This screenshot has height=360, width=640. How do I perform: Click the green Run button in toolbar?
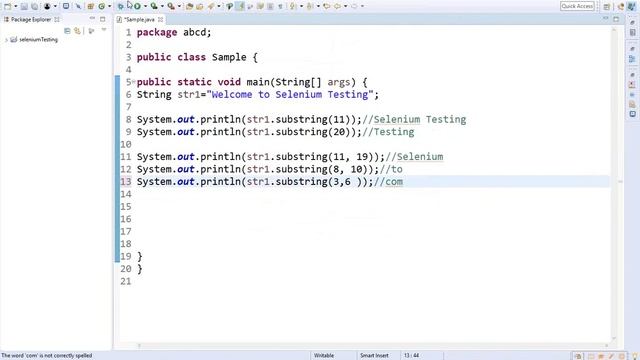(137, 6)
